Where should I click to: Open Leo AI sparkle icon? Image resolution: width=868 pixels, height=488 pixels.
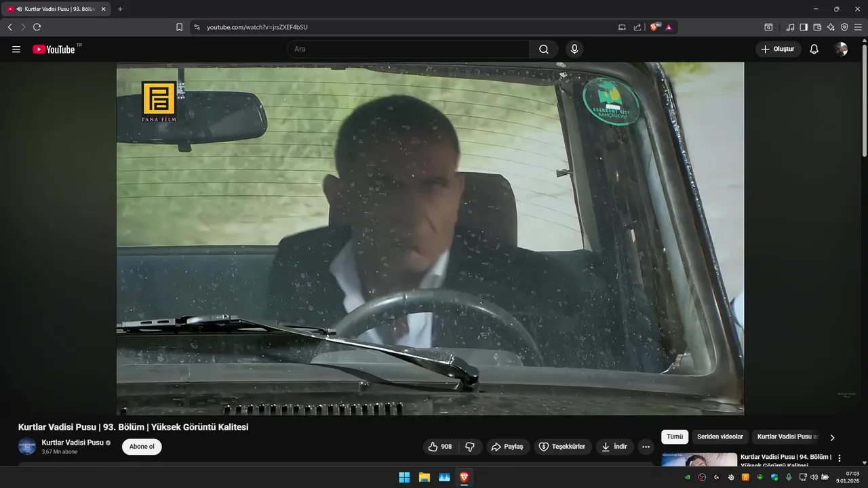(831, 27)
